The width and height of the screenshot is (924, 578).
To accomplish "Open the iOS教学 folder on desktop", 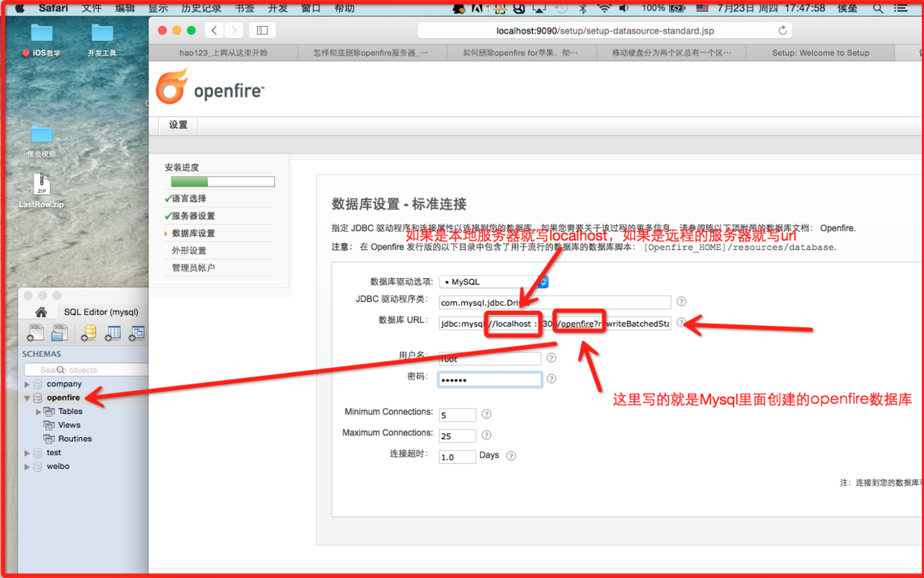I will coord(42,40).
